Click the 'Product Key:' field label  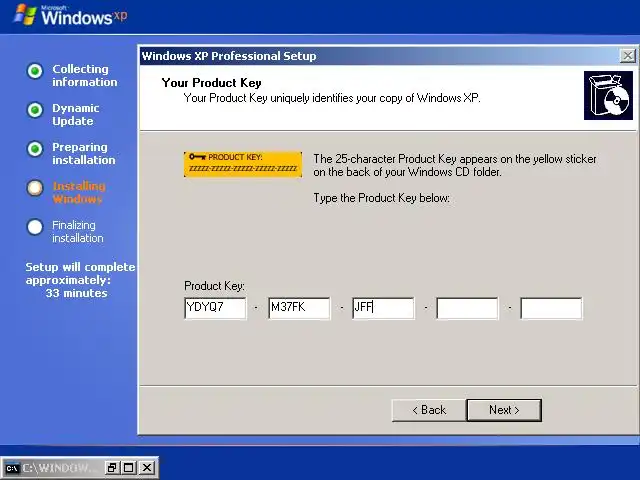[x=214, y=286]
